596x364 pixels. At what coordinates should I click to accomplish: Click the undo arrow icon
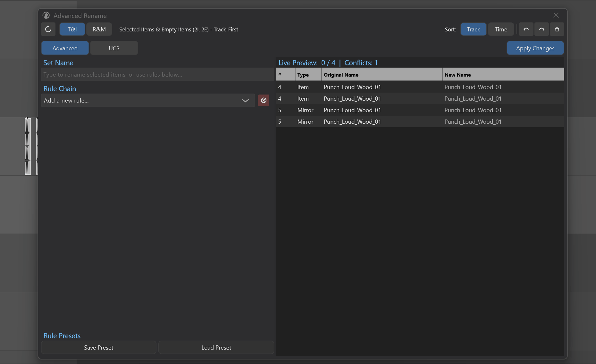click(x=526, y=29)
